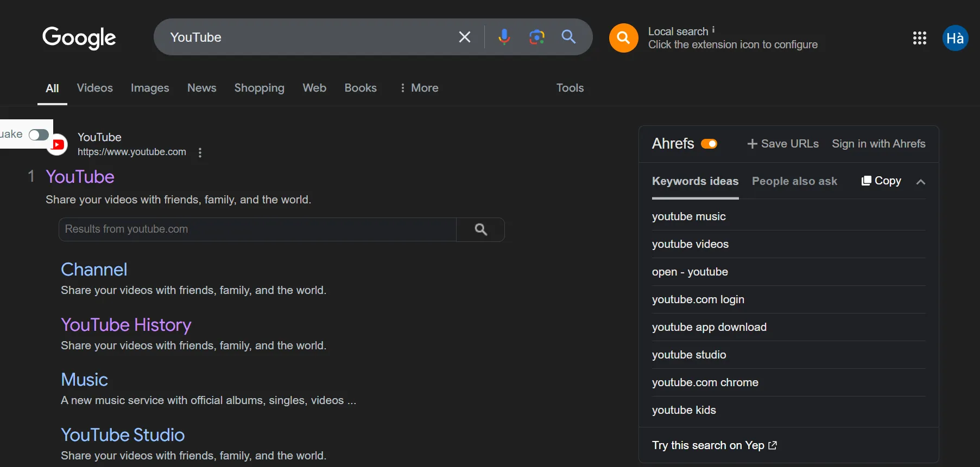The width and height of the screenshot is (980, 467).
Task: Collapse the Ahrefs keywords panel with chevron
Action: tap(920, 182)
